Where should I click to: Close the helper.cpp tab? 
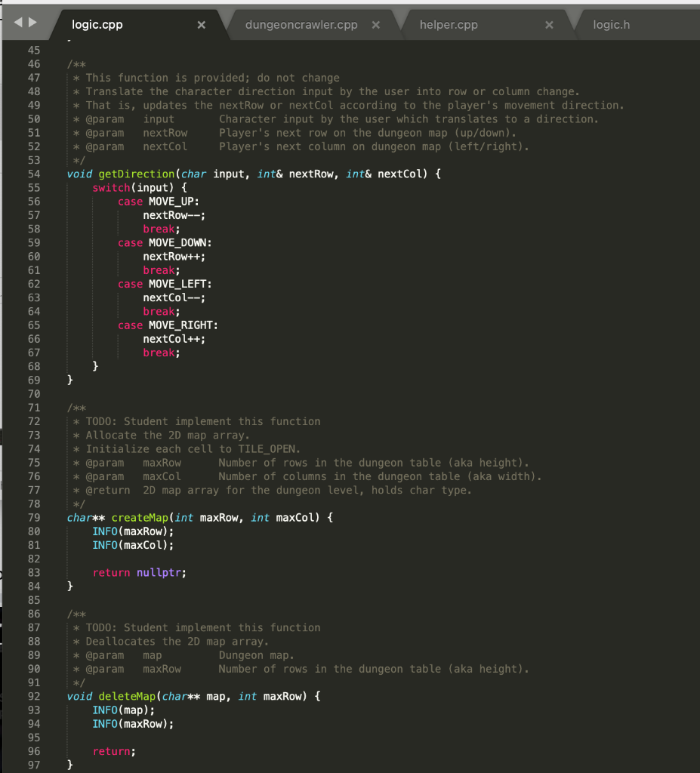click(x=549, y=24)
